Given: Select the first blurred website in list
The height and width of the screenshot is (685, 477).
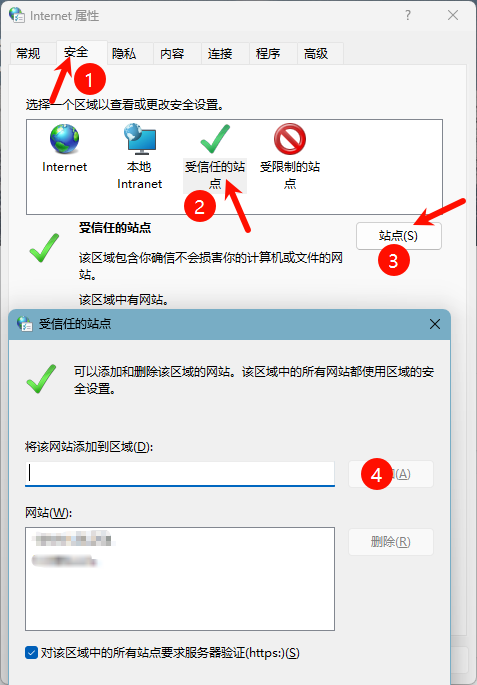Looking at the screenshot, I should [73, 539].
